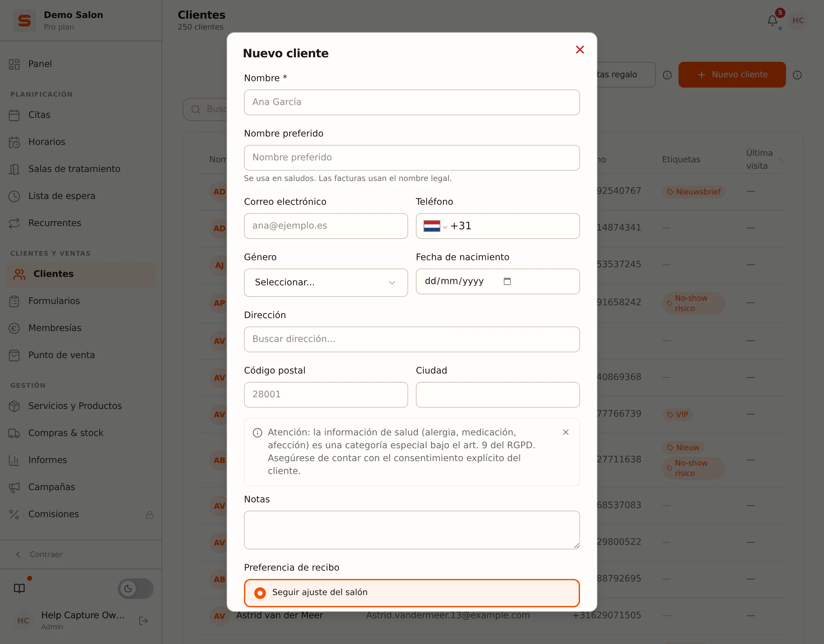
Task: Click the Panel dashboard icon
Action: 14,64
